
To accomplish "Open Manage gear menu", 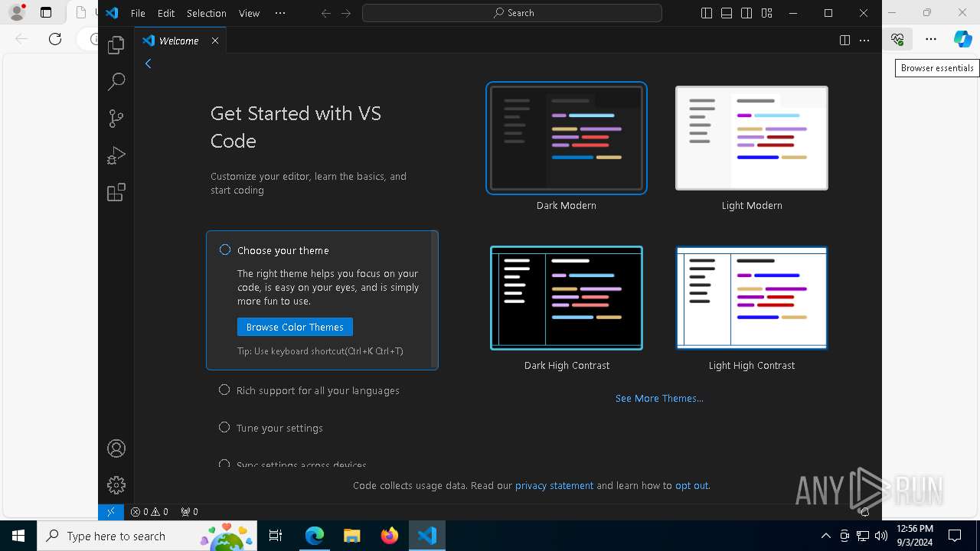I will pos(116,485).
